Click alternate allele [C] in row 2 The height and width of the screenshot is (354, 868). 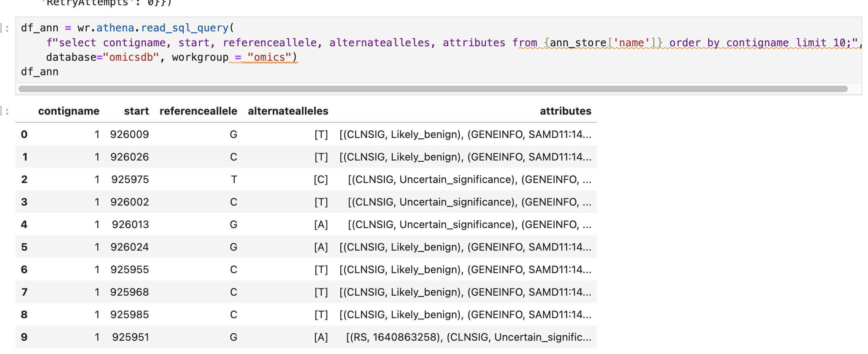[321, 179]
